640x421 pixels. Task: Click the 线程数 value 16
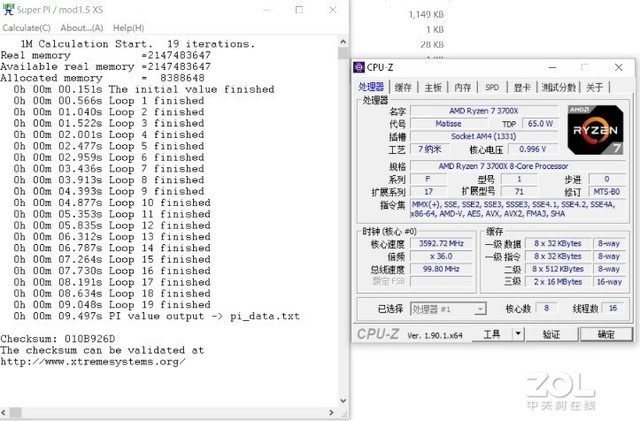coord(613,308)
